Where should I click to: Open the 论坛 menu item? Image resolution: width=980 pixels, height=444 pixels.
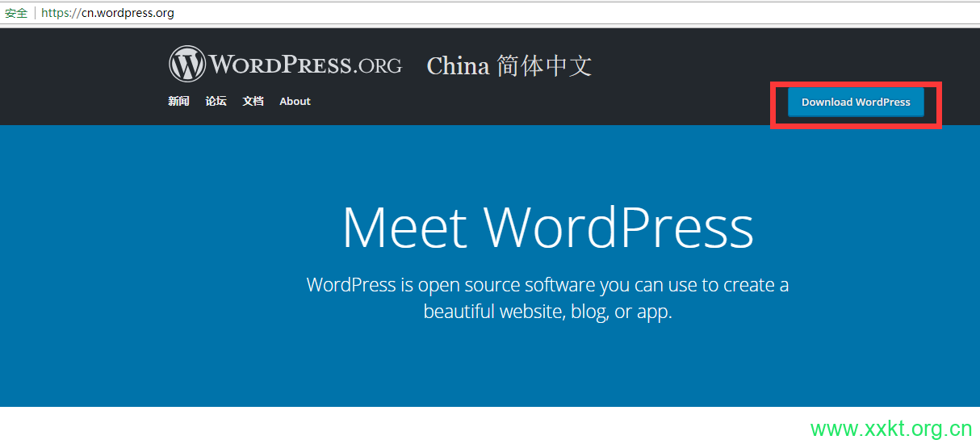click(216, 102)
